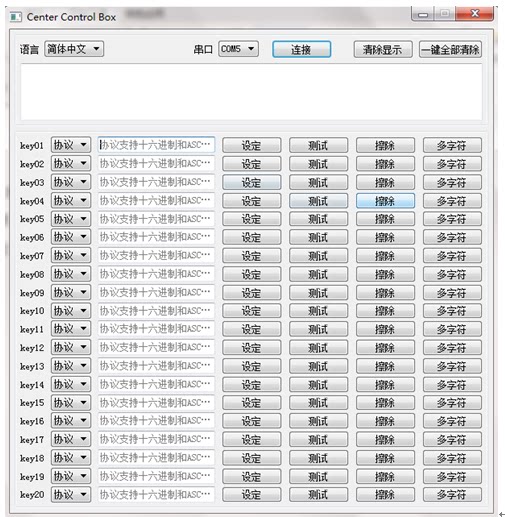Click the 一键全部清除 button
This screenshot has height=517, width=505.
pos(450,50)
